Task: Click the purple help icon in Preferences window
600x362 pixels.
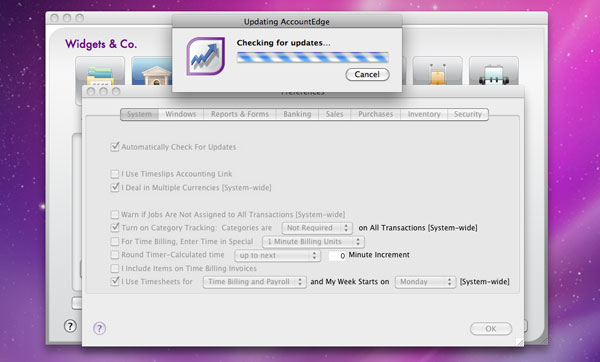Action: 99,328
